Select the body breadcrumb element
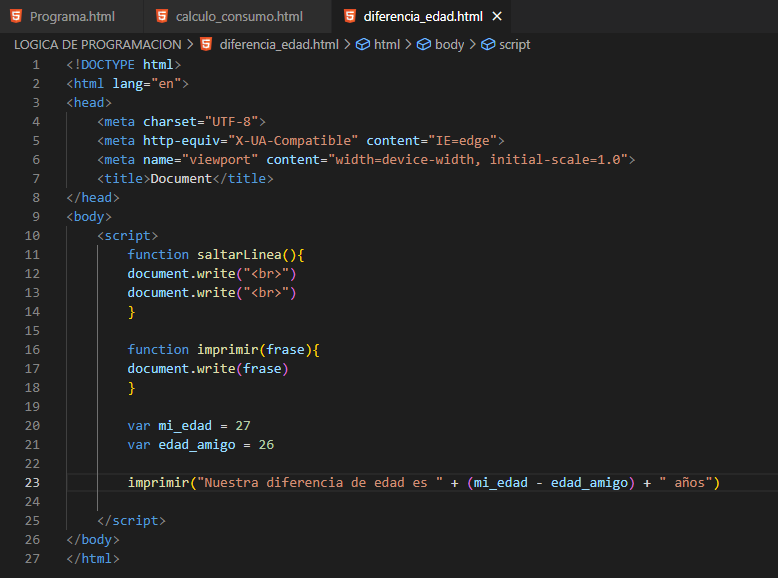The image size is (778, 578). pyautogui.click(x=449, y=45)
